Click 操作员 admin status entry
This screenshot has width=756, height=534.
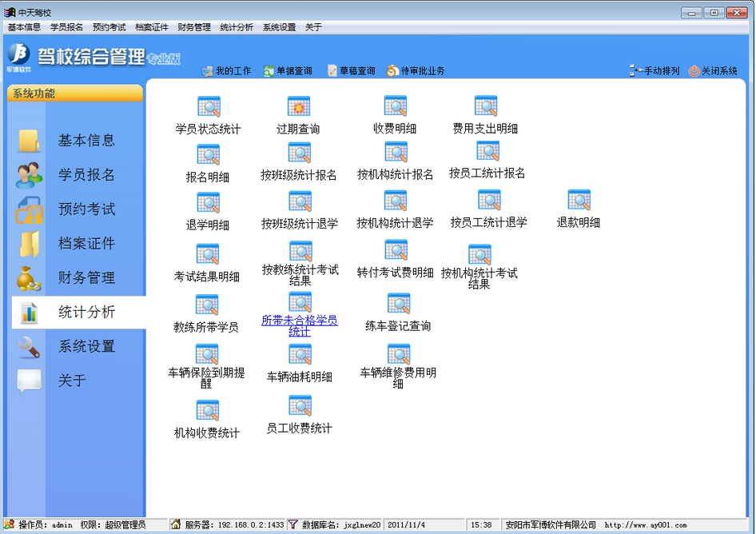(46, 525)
